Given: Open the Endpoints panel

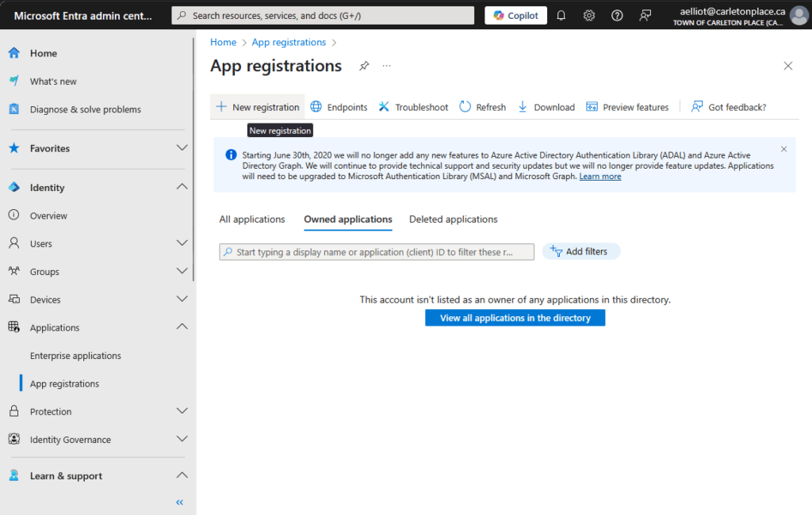Looking at the screenshot, I should coord(339,106).
